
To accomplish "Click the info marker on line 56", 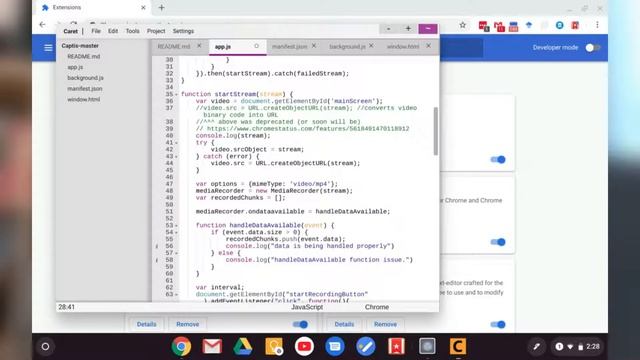I will [x=157, y=246].
